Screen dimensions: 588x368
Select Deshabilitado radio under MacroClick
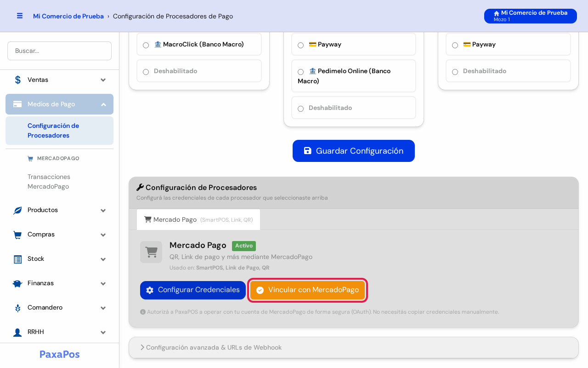pos(146,72)
